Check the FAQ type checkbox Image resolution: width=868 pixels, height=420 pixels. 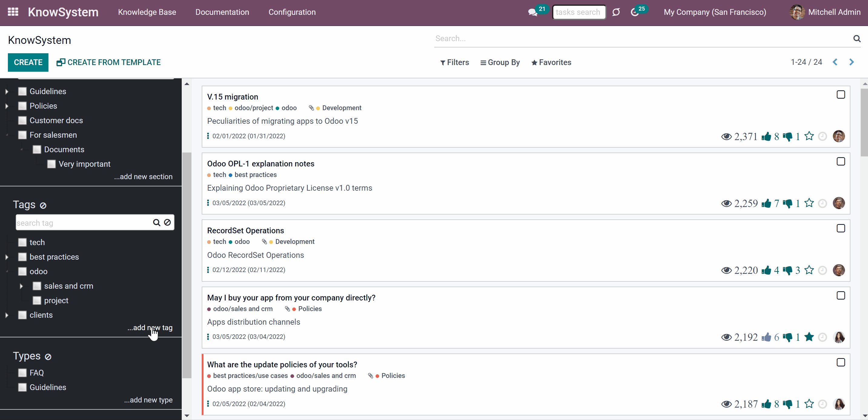[x=22, y=373]
